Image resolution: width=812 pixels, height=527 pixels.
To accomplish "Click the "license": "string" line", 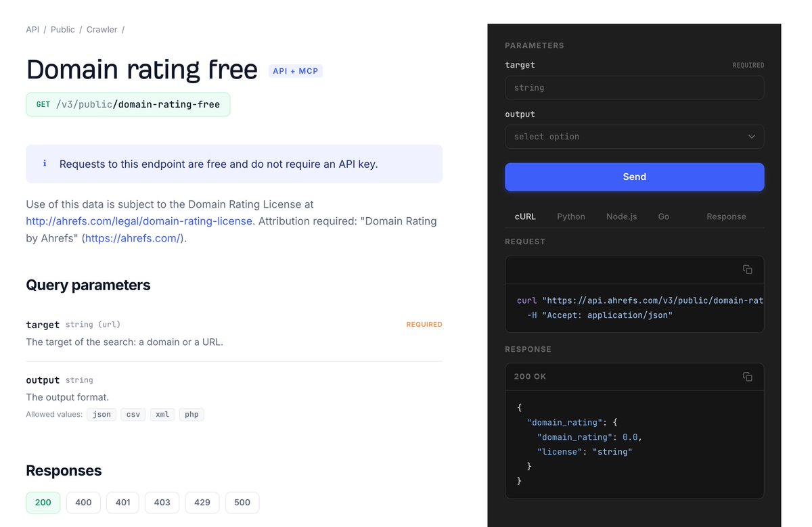I will pyautogui.click(x=585, y=452).
